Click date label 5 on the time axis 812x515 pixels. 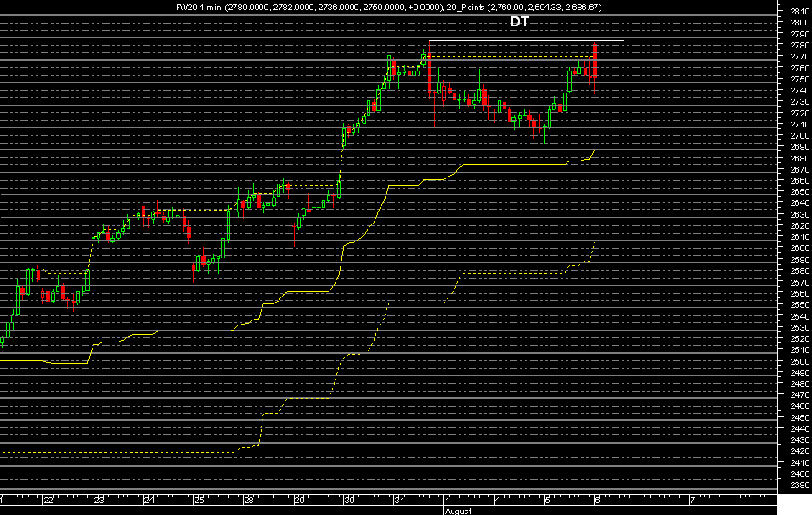coord(547,500)
